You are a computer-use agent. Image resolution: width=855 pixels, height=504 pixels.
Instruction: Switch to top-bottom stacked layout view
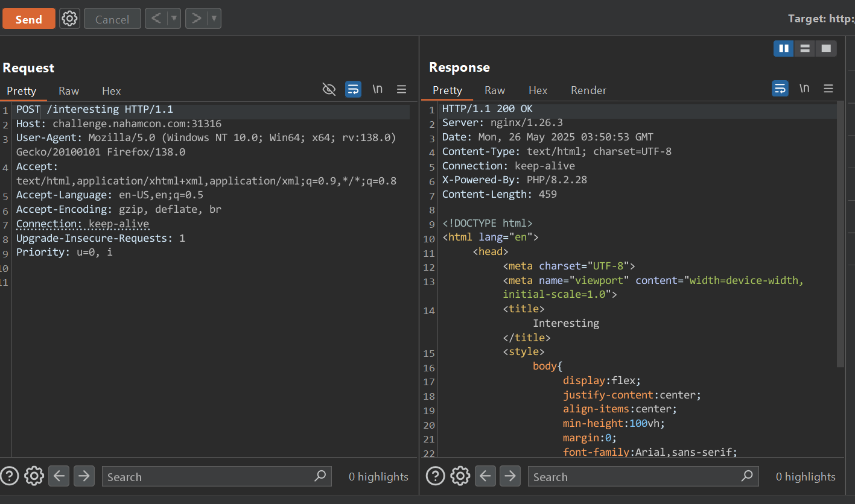pyautogui.click(x=804, y=48)
